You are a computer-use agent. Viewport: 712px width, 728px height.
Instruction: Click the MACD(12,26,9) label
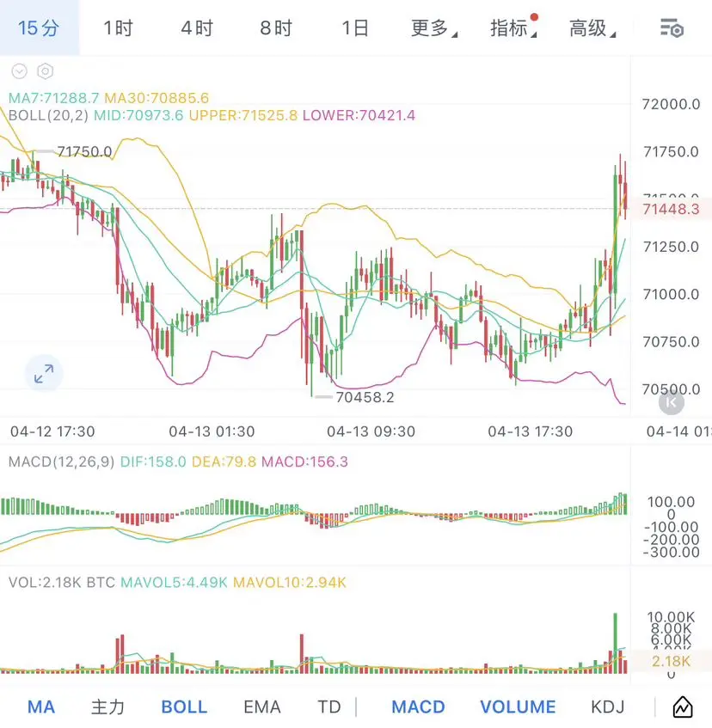point(61,462)
